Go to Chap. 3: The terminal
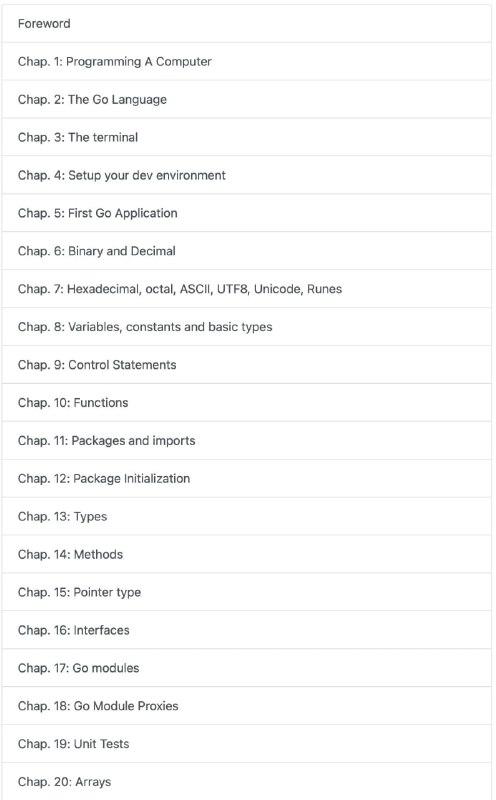Screen dimensions: 496x800 tap(246, 137)
